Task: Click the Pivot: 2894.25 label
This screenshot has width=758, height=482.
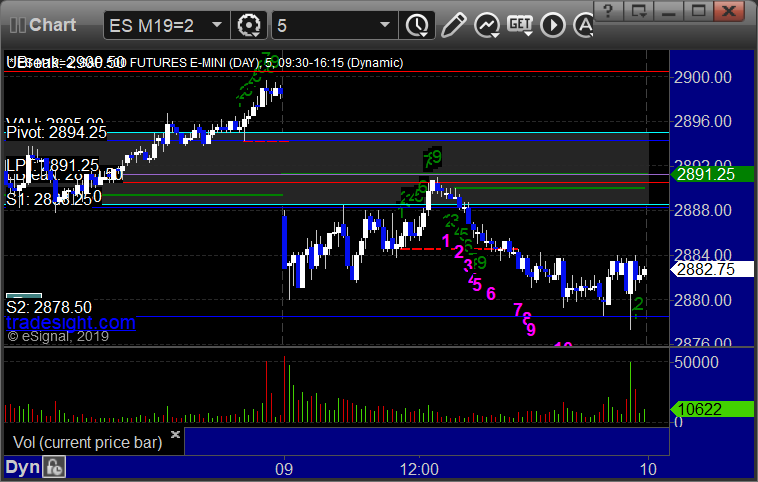Action: (x=57, y=132)
